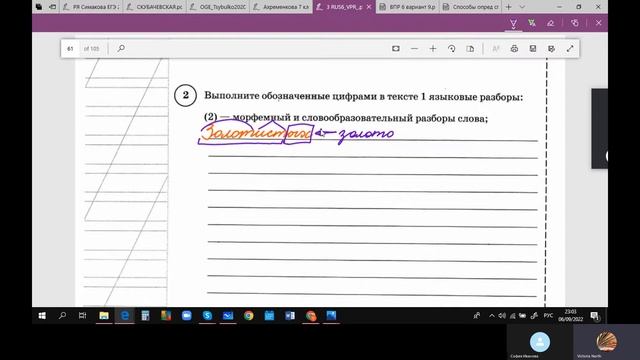Open the People icon in system tray
640x360 pixels.
point(476,316)
